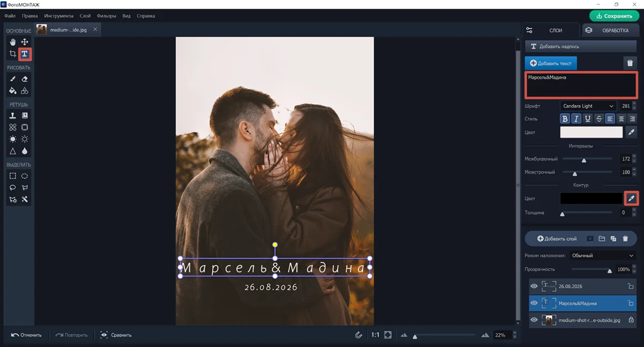Select the Brush drawing tool

click(13, 79)
